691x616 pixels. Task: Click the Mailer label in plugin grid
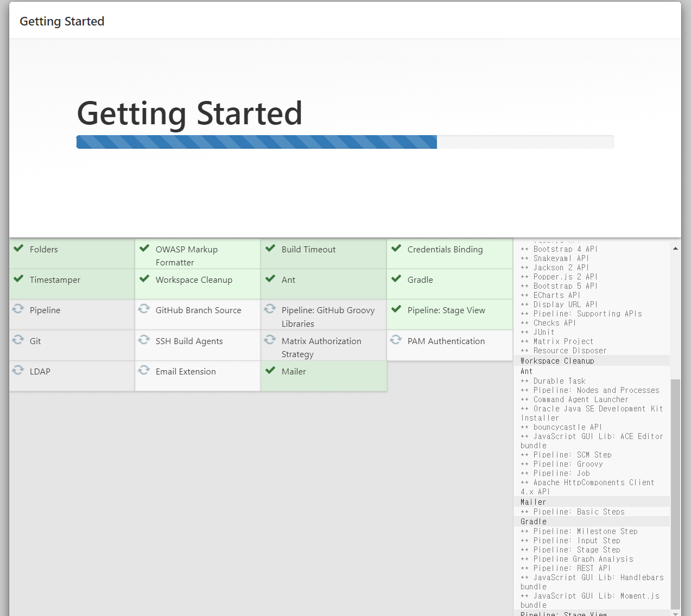click(x=294, y=372)
